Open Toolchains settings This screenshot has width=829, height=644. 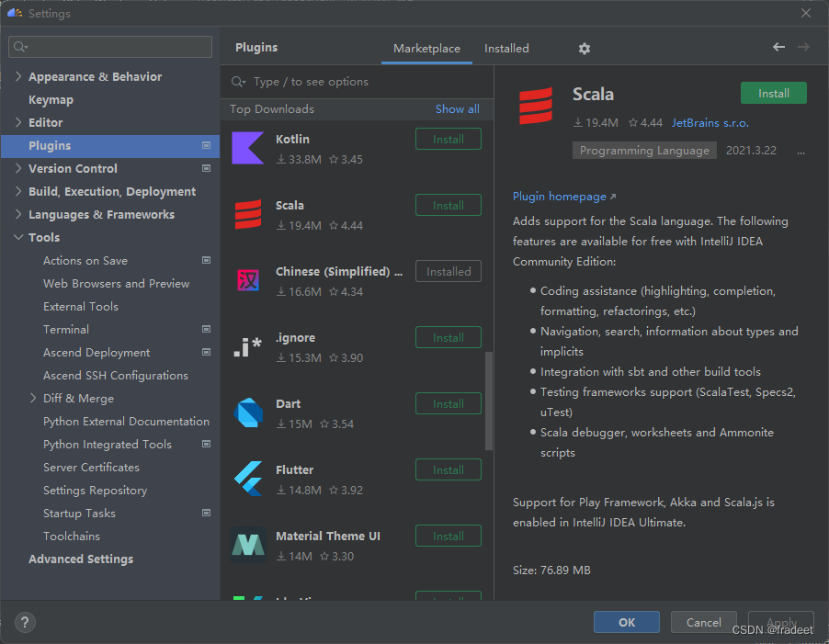(x=72, y=537)
